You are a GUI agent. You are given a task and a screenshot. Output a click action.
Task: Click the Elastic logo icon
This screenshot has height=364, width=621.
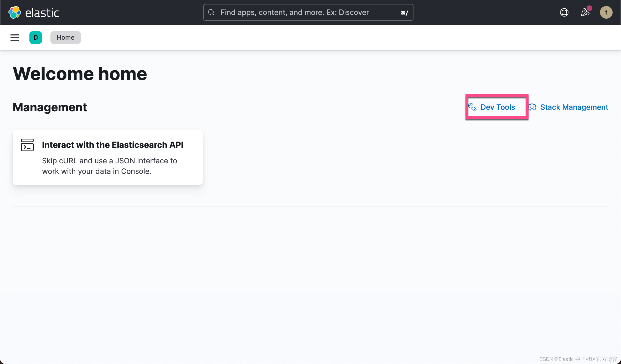(x=15, y=12)
